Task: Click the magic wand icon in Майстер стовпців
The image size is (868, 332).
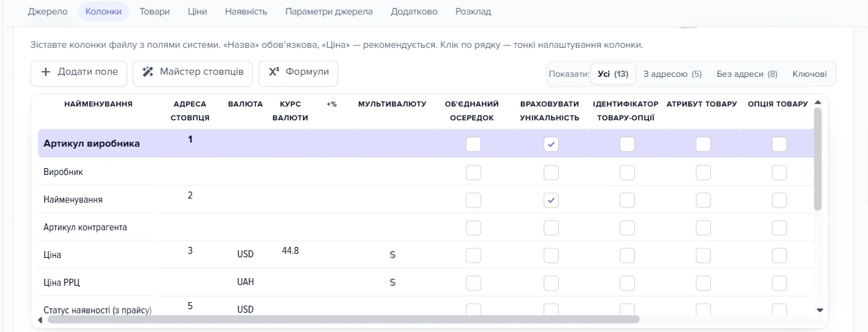Action: (148, 72)
